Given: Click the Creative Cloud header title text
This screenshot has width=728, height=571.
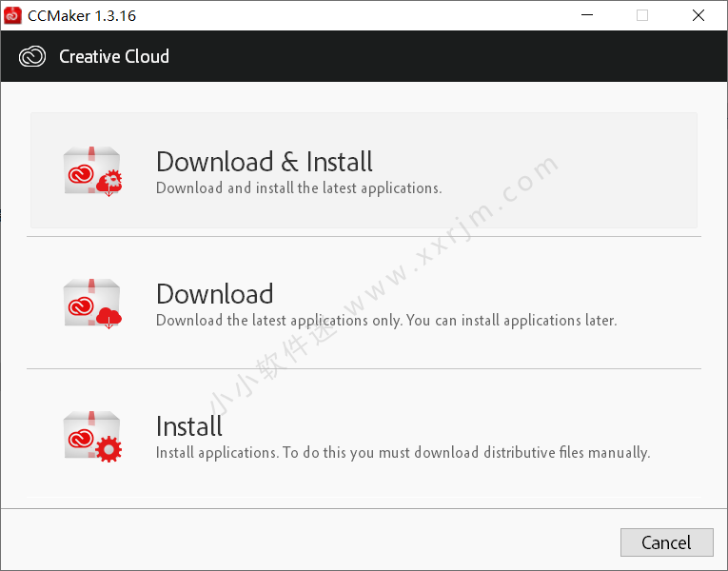Looking at the screenshot, I should pos(114,57).
